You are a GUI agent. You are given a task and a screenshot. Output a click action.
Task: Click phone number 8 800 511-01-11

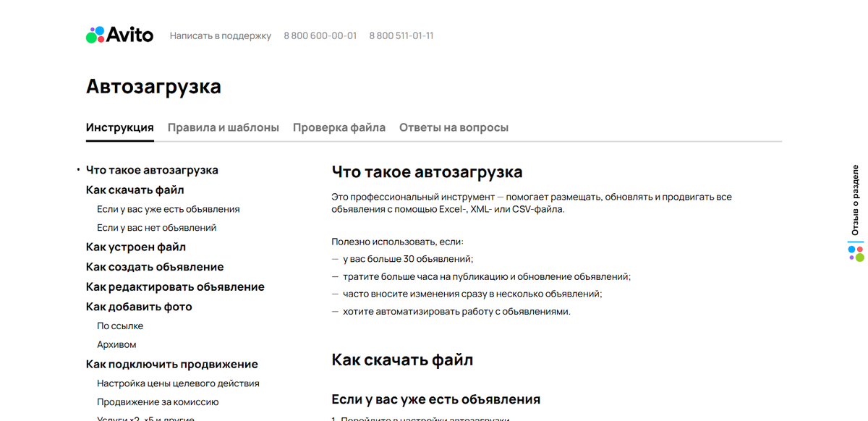(x=401, y=35)
